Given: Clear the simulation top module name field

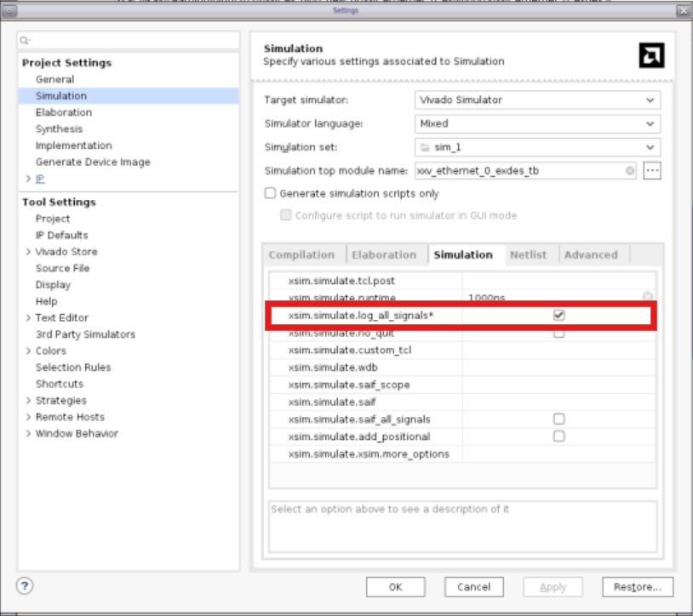Looking at the screenshot, I should tap(630, 171).
